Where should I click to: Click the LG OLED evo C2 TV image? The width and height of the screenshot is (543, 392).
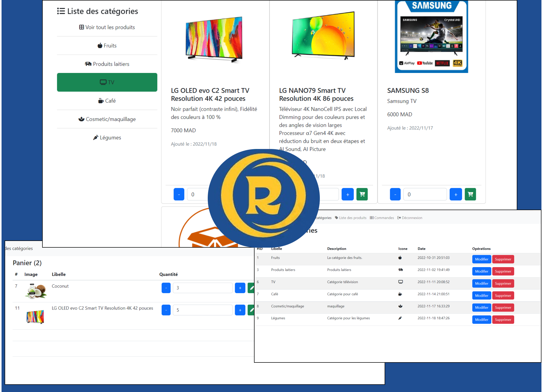point(214,40)
